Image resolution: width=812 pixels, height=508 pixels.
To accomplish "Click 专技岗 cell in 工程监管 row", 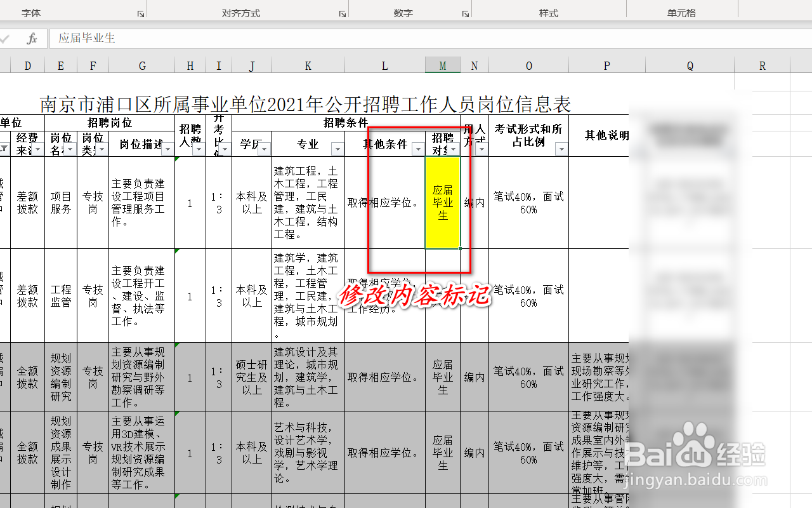I will (x=93, y=296).
